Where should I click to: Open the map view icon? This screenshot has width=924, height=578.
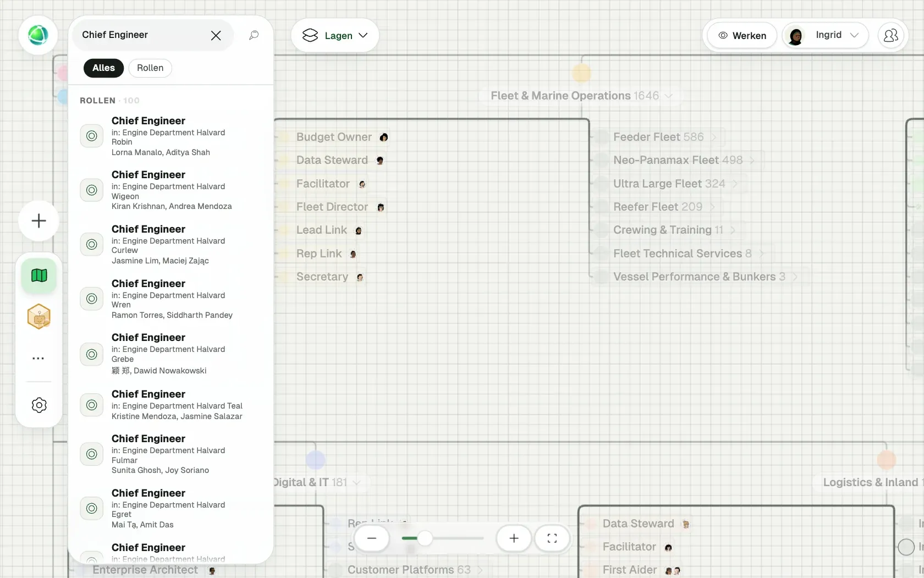click(x=39, y=275)
